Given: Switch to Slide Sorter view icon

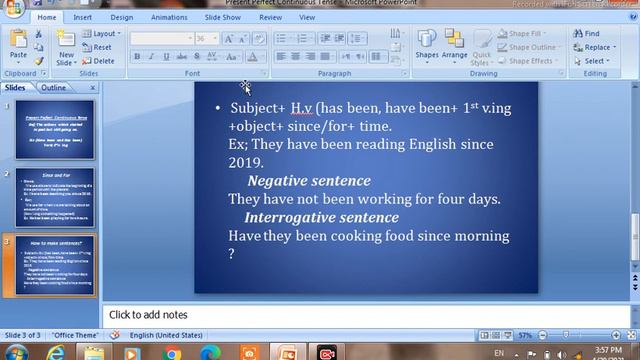Looking at the screenshot, I should [496, 335].
